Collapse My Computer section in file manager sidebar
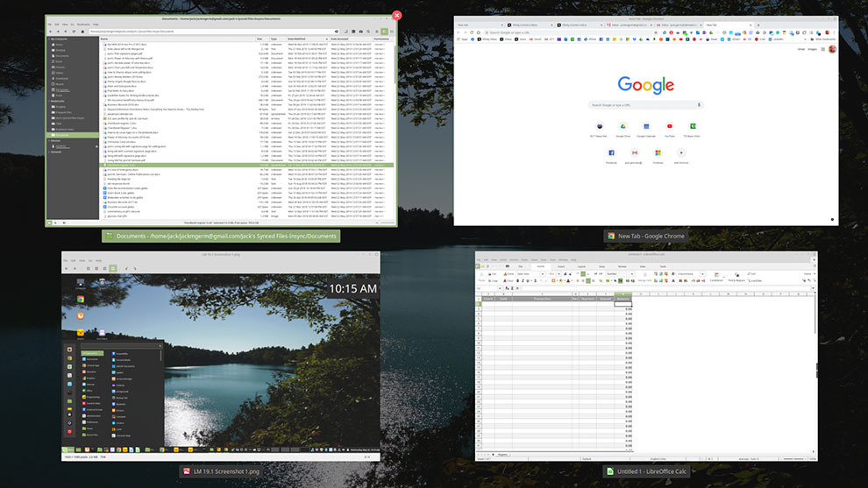868x488 pixels. [49, 39]
